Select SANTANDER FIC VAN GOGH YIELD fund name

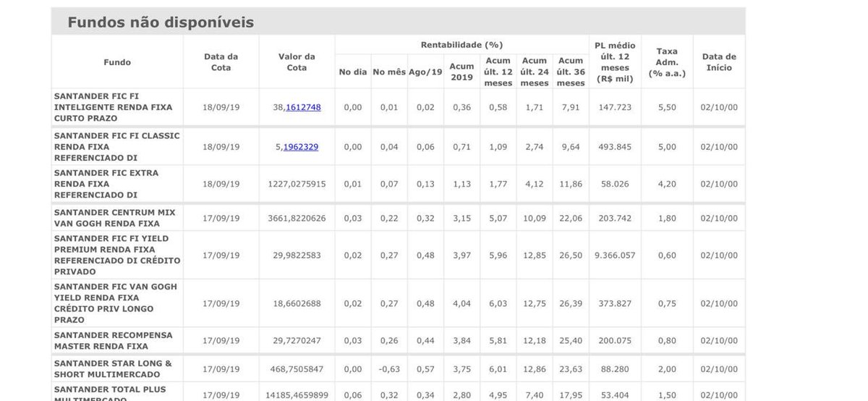point(115,303)
